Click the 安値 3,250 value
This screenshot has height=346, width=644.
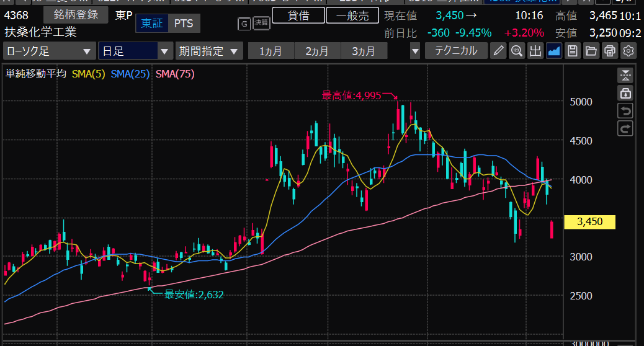[x=603, y=33]
